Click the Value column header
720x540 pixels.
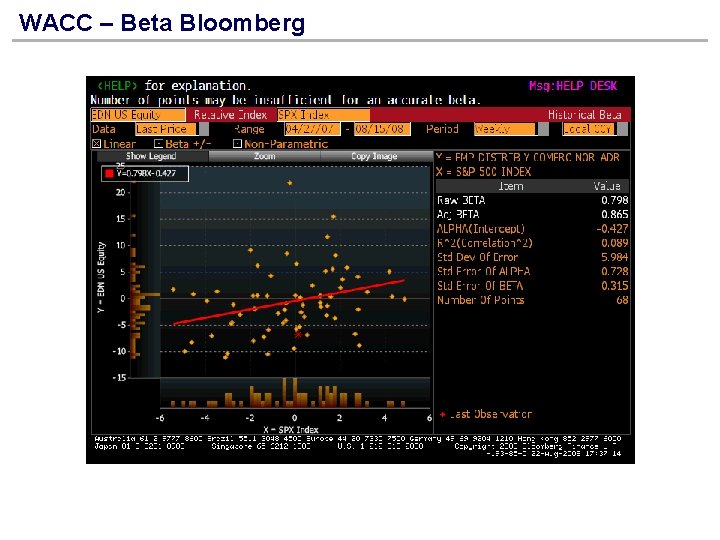tap(607, 186)
